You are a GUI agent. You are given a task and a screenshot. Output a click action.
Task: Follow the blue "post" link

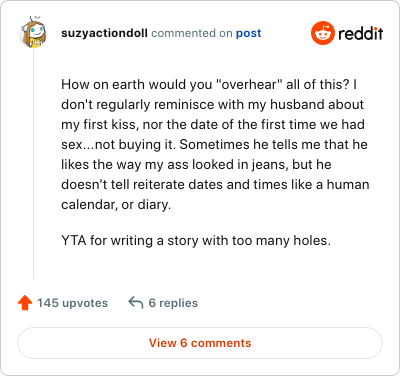(x=248, y=33)
